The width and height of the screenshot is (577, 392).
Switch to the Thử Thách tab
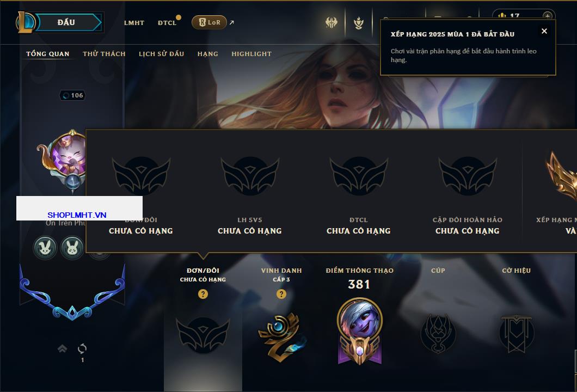point(104,54)
